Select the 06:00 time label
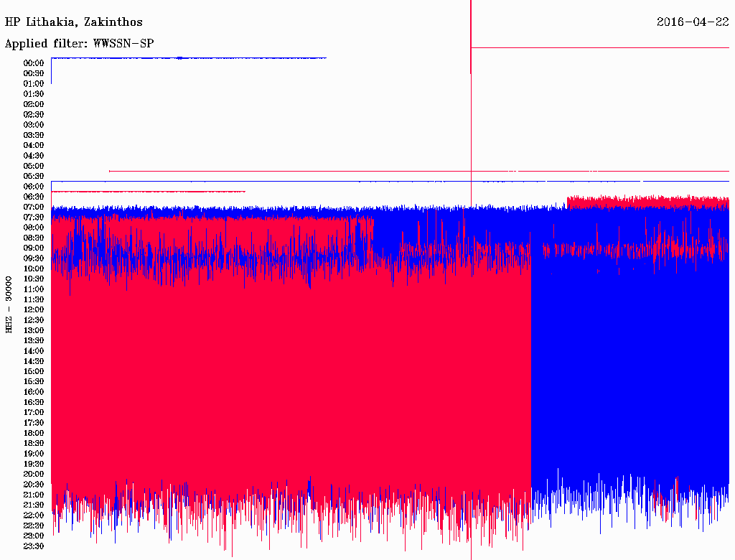The image size is (735, 560). coord(34,186)
